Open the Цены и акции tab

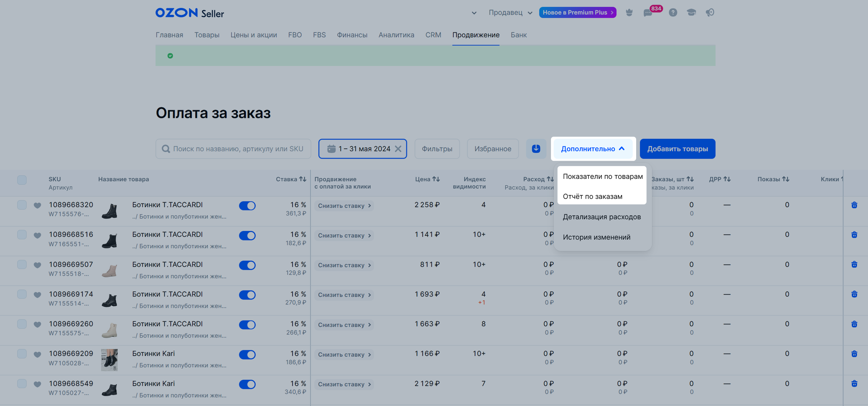[x=253, y=35]
